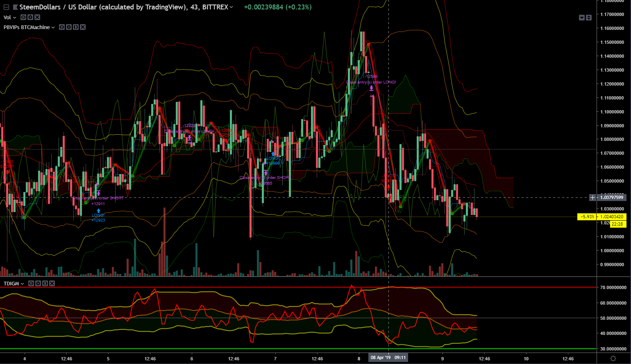Click the 'Close entry(s) order LONG!' label near the peak
The width and height of the screenshot is (631, 364).
click(x=371, y=82)
